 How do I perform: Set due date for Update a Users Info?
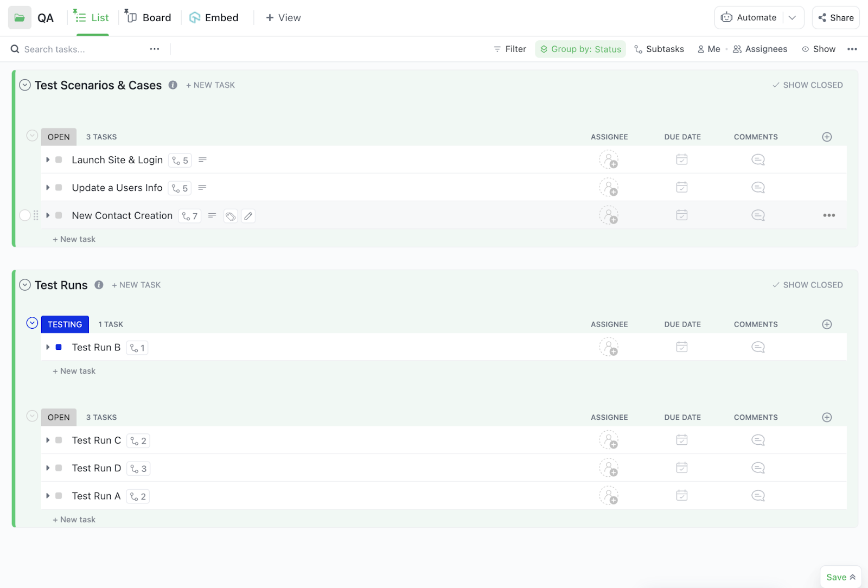[682, 188]
